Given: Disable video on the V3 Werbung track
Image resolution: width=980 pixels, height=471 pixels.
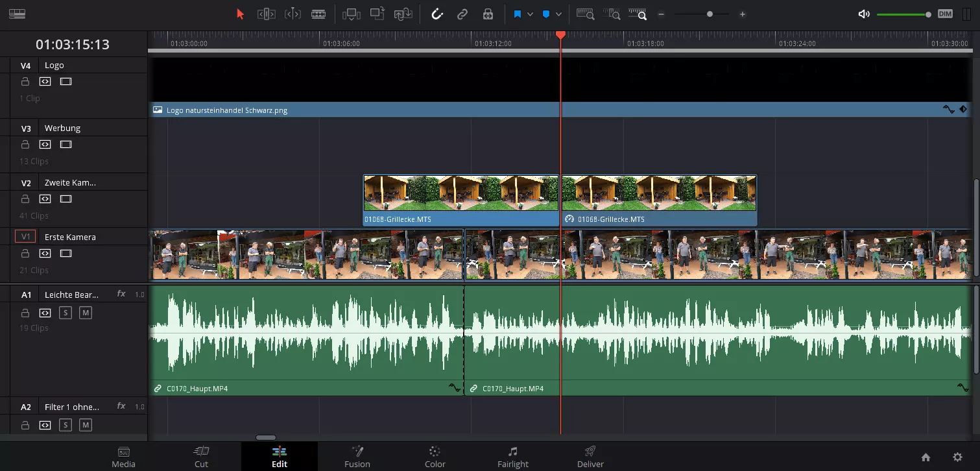Looking at the screenshot, I should tap(66, 145).
